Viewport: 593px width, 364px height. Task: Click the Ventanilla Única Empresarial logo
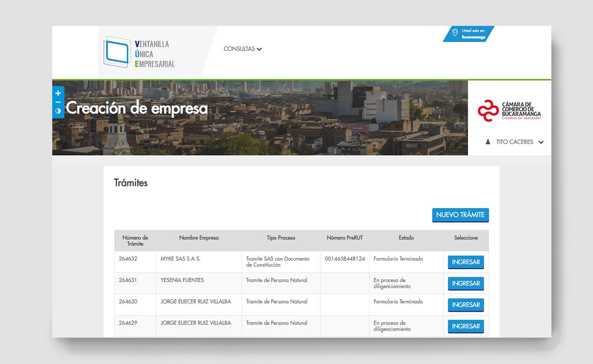pyautogui.click(x=139, y=53)
